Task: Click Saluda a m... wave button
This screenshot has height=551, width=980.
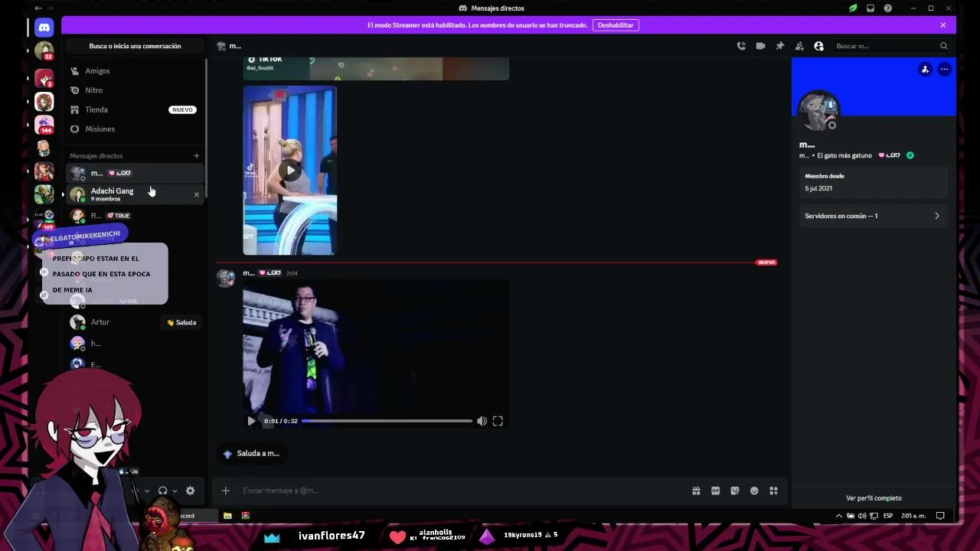Action: click(251, 454)
